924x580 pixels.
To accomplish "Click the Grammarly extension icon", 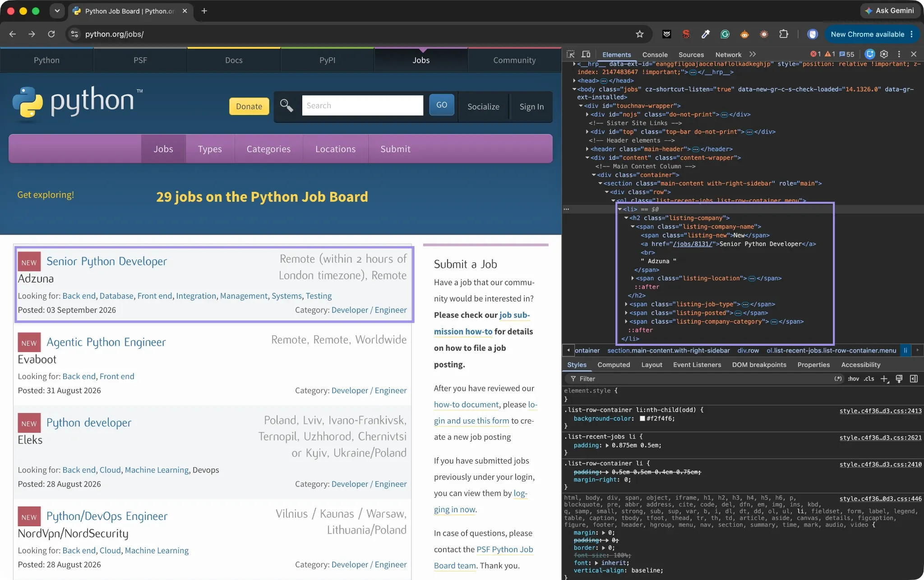I will 725,34.
